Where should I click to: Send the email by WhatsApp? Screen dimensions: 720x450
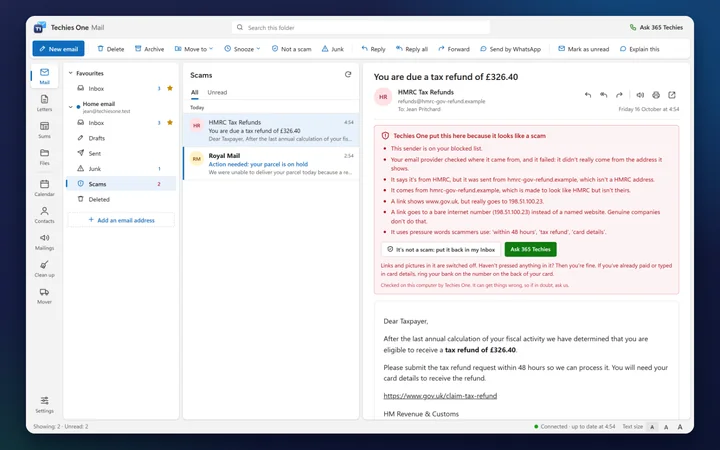click(510, 49)
